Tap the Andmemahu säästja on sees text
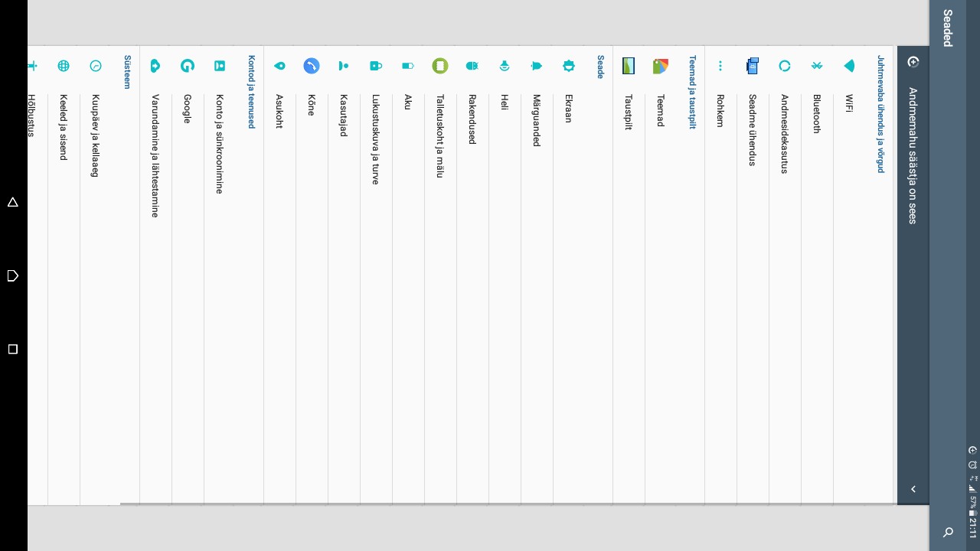The height and width of the screenshot is (551, 980). (x=913, y=155)
